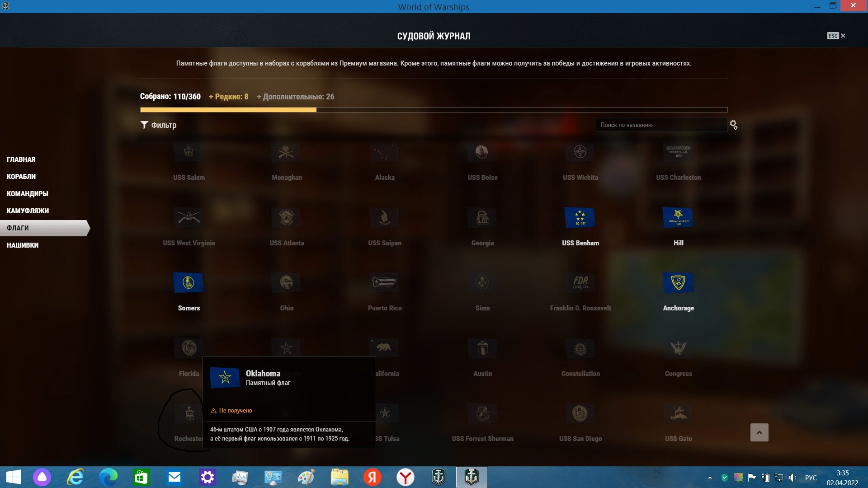The width and height of the screenshot is (868, 488).
Task: Open the НАШИВКИ section
Action: [x=22, y=245]
